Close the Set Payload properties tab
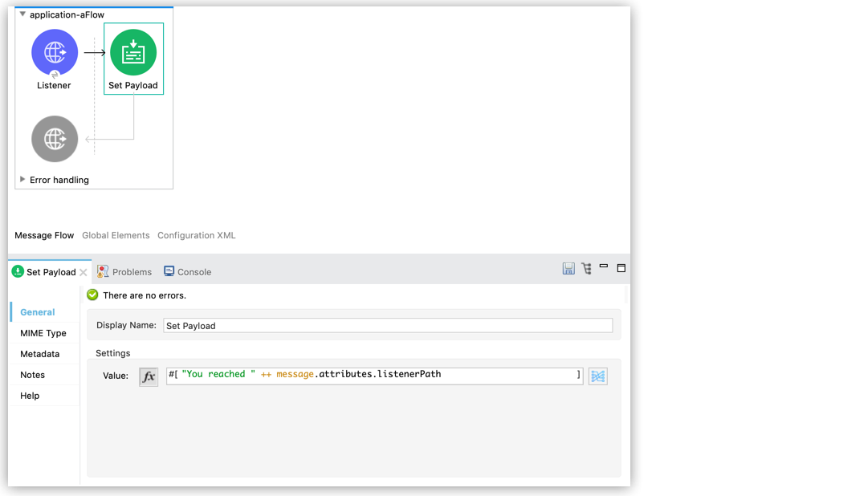The width and height of the screenshot is (868, 496). tap(84, 271)
